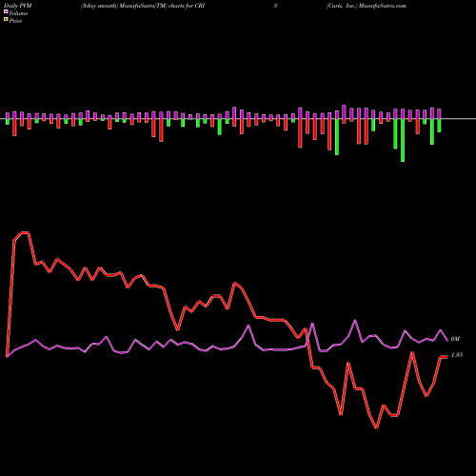Click the green-red Price legend swatch
This screenshot has height=476, width=476.
click(x=6, y=20)
